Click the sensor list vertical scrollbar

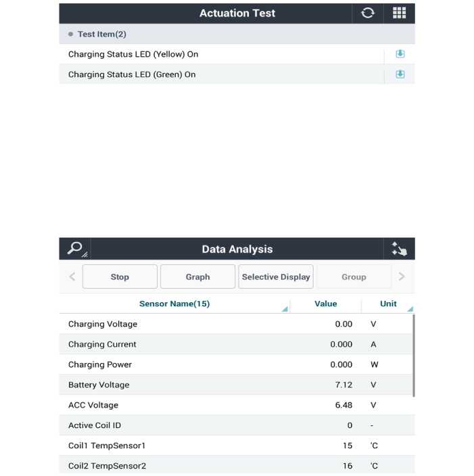(413, 355)
